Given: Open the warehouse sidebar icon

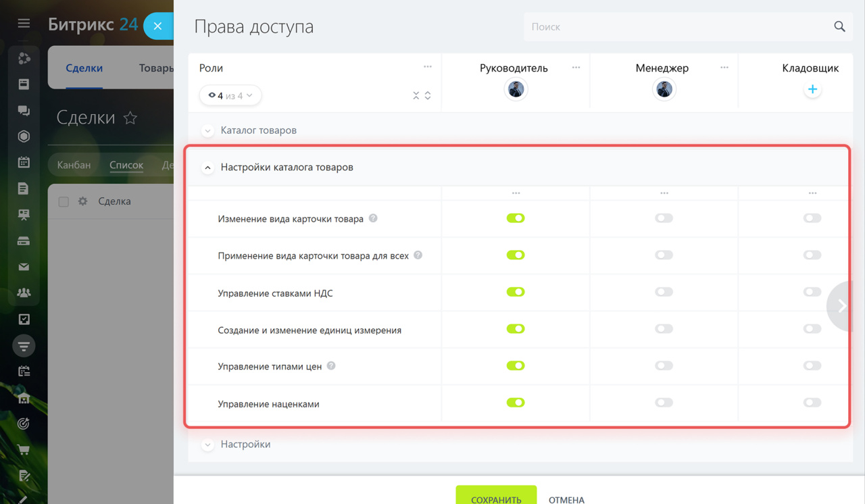Looking at the screenshot, I should (24, 398).
